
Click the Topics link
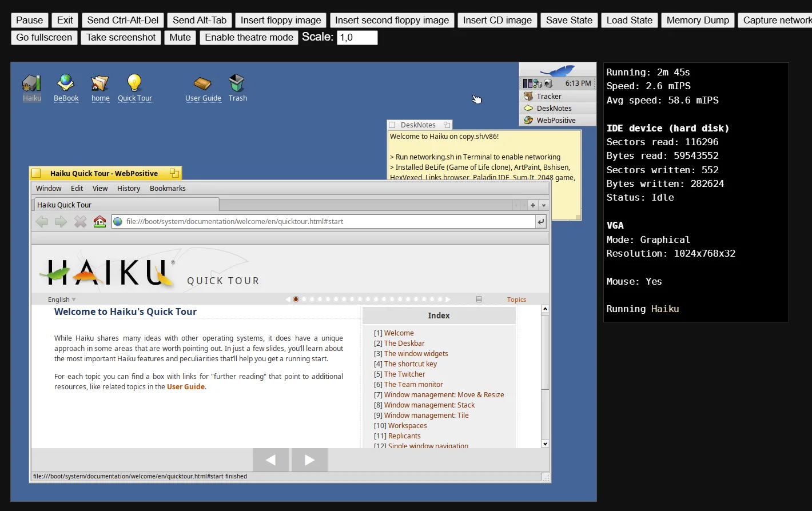516,300
